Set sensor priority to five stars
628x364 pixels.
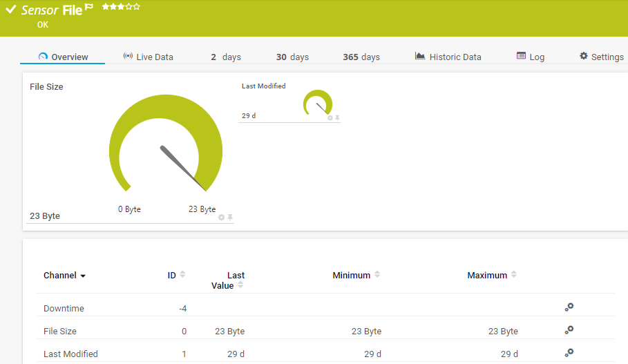137,6
